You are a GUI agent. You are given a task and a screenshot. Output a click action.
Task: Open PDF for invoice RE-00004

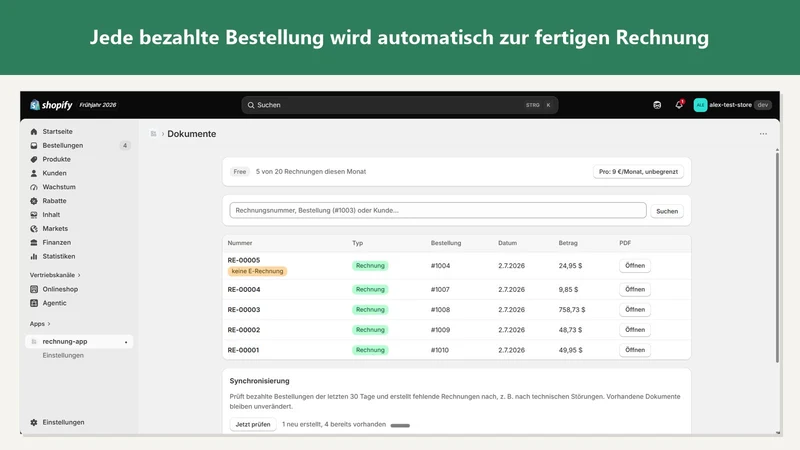tap(635, 289)
